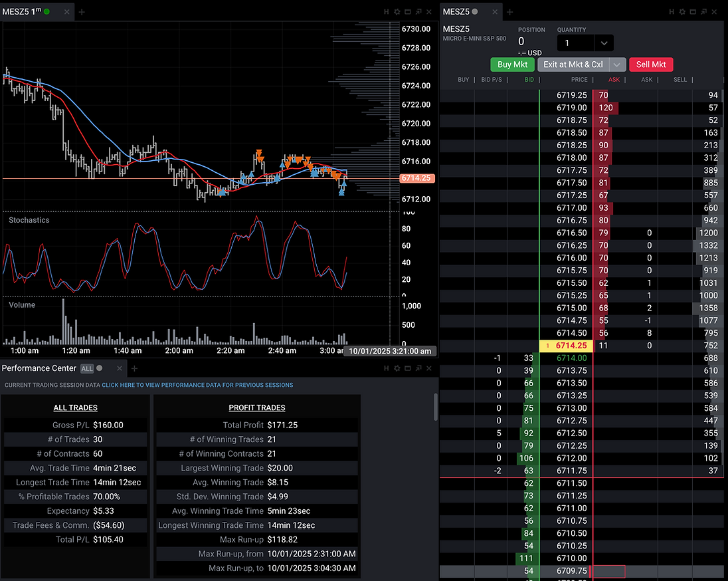Open help for the chart panel (H icon)
728x581 pixels.
387,12
